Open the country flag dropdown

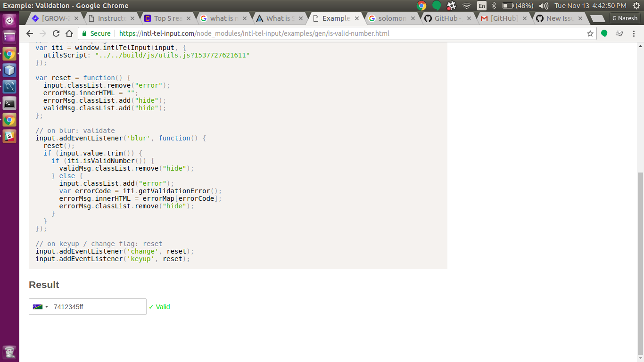39,306
